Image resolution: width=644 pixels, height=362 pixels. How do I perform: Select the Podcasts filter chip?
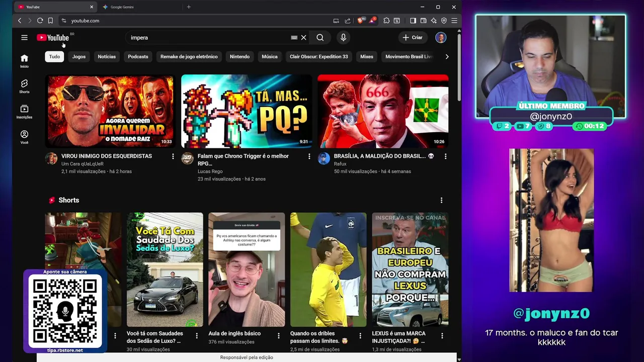pos(138,57)
